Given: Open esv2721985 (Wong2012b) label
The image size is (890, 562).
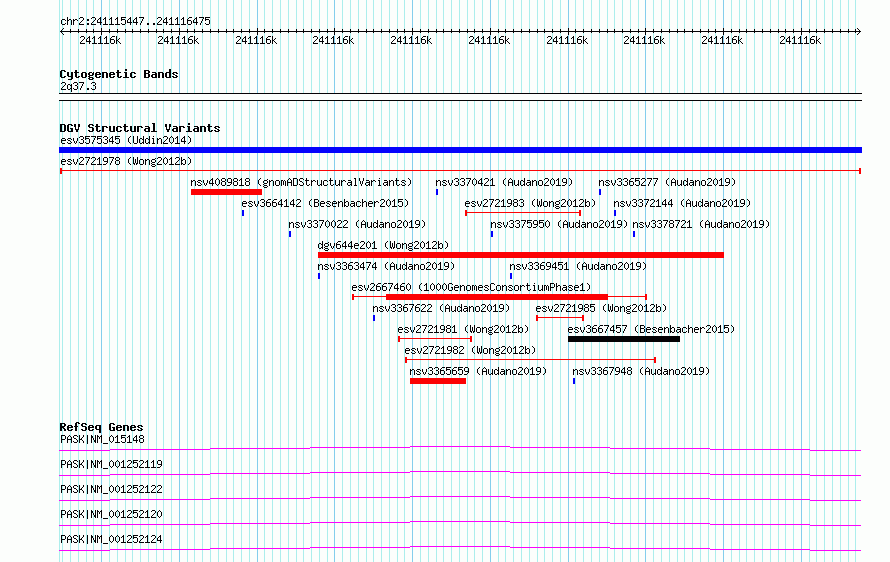Looking at the screenshot, I should tap(601, 308).
